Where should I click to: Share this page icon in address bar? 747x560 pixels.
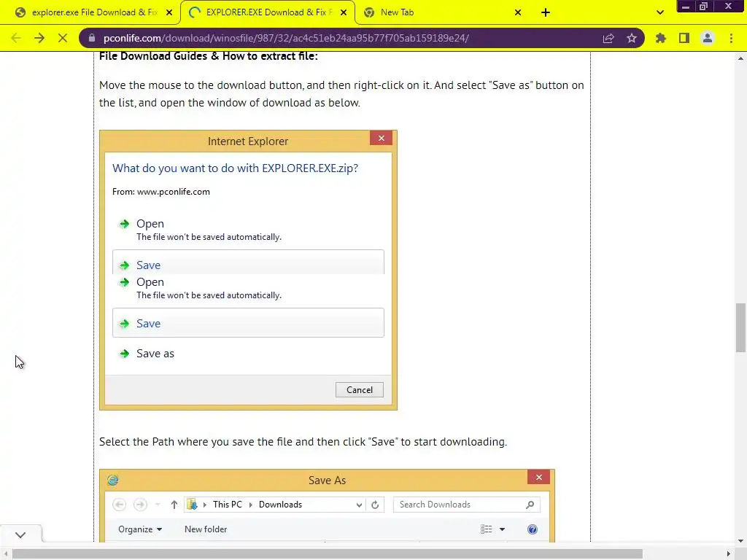pos(608,38)
